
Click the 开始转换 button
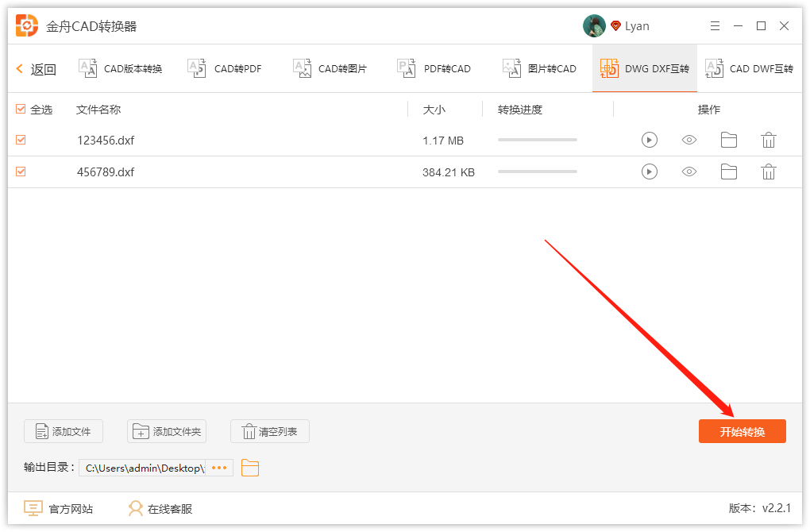[x=742, y=431]
